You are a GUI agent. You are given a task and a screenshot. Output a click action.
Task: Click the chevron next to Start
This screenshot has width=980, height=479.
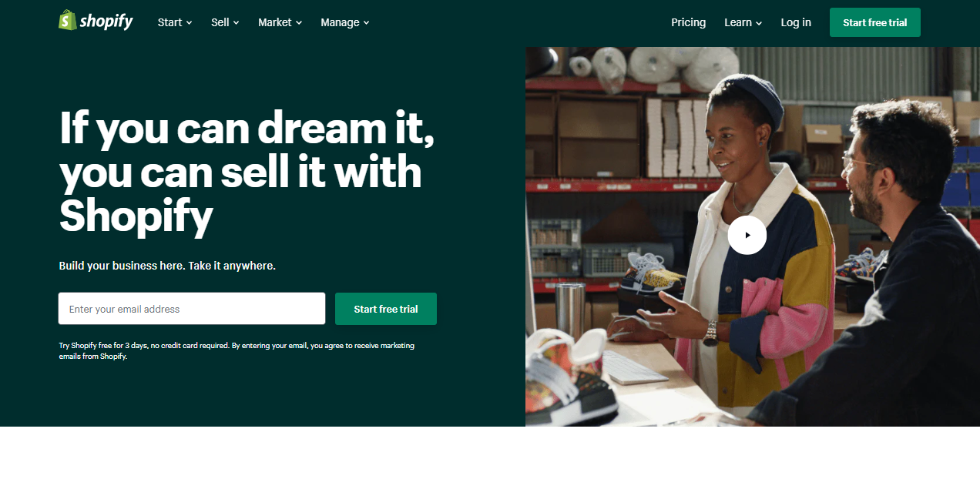(x=189, y=23)
